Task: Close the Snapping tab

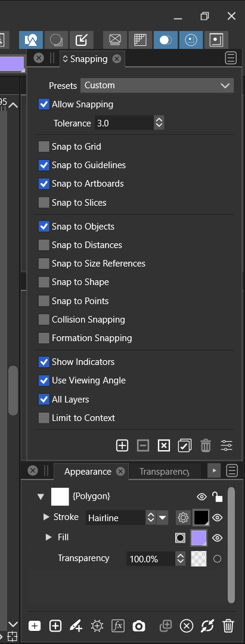Action: point(117,58)
